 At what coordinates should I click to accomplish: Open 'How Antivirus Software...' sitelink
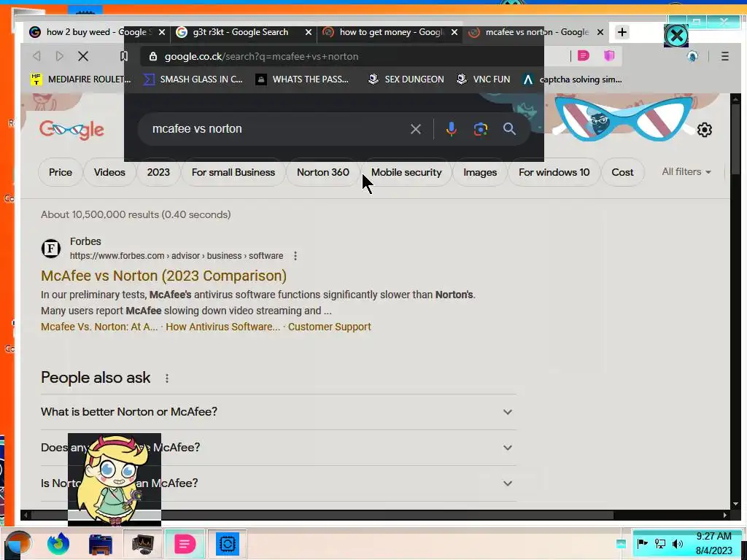[223, 327]
